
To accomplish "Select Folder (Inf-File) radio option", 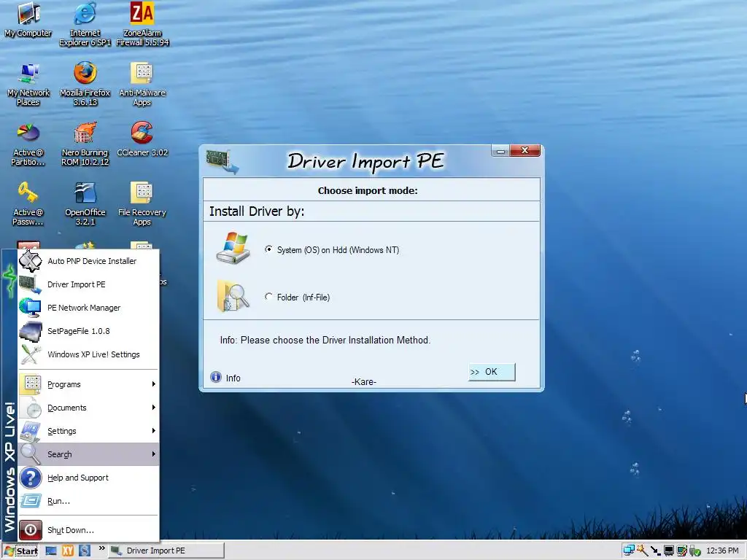I will click(268, 297).
